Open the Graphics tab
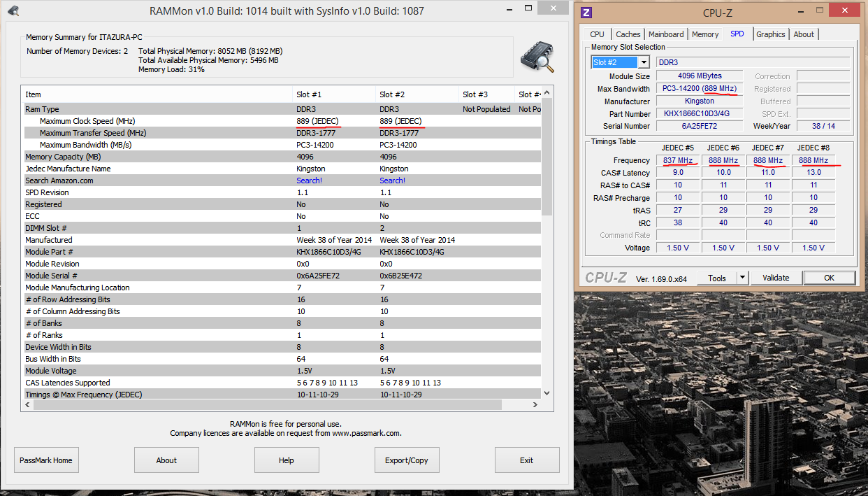 tap(771, 34)
